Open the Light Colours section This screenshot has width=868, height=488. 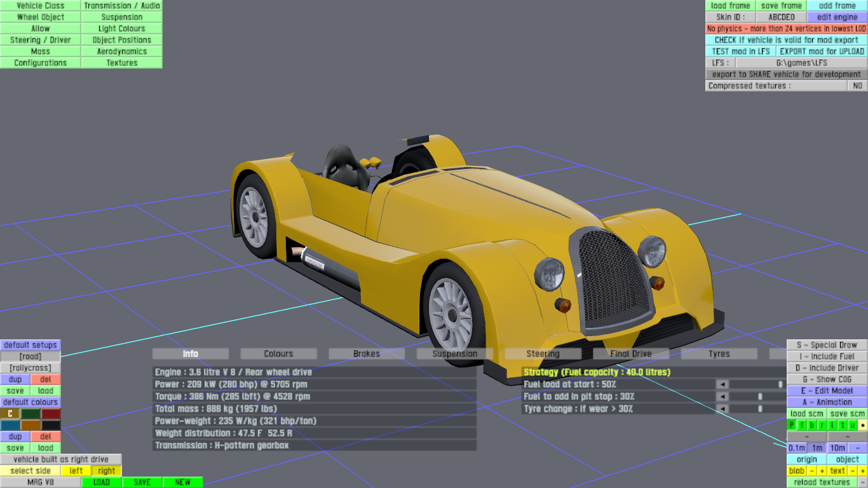pos(122,29)
